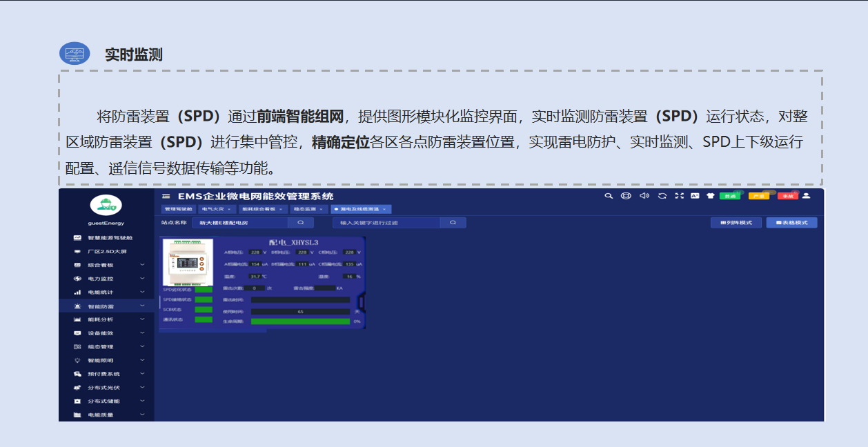Open 厂区2.5D大屏 in the sidebar
Viewport: 868px width, 447px height.
click(106, 252)
